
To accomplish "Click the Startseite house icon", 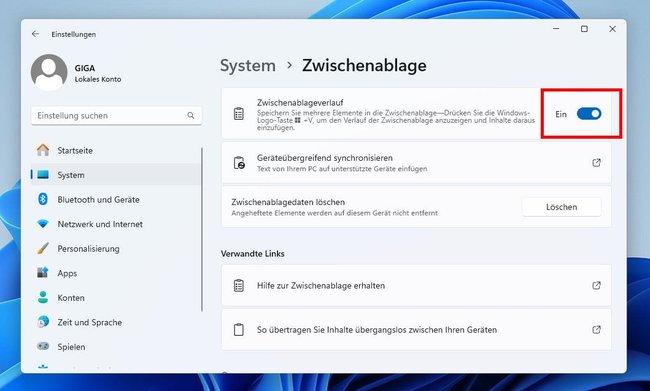I will (x=43, y=150).
